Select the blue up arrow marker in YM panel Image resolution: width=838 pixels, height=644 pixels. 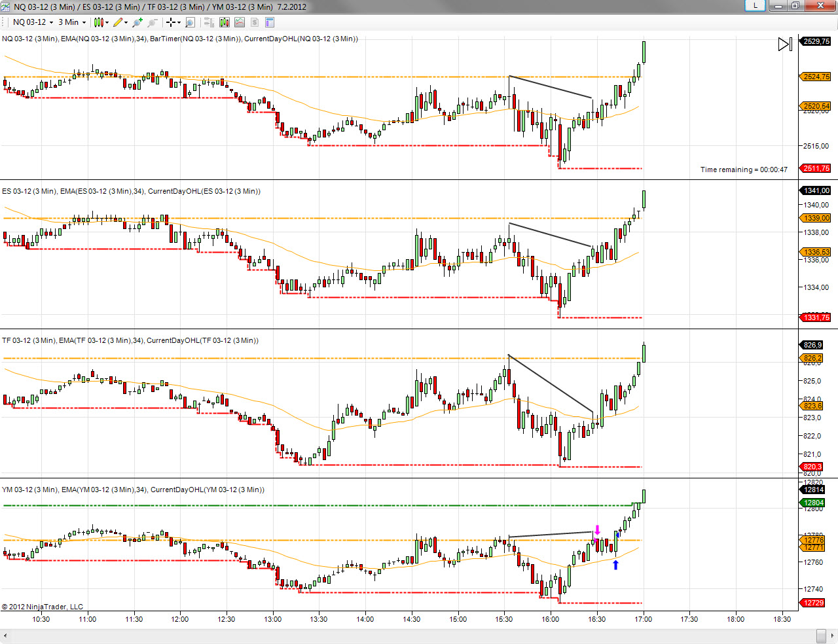click(615, 565)
